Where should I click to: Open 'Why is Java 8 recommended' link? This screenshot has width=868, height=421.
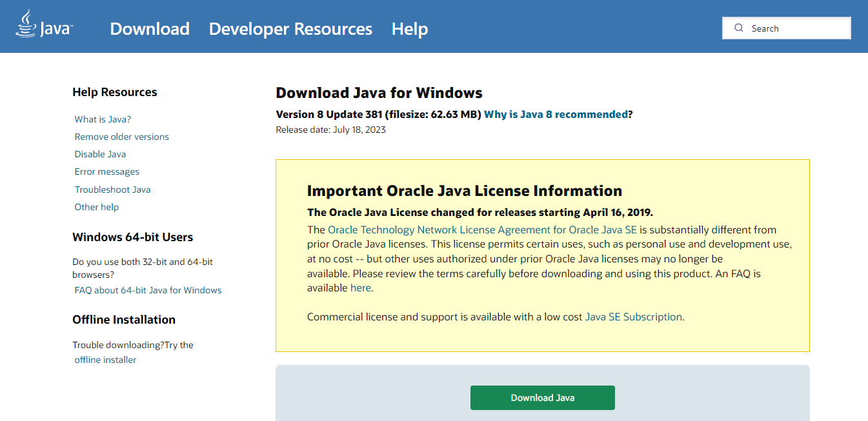coord(556,114)
